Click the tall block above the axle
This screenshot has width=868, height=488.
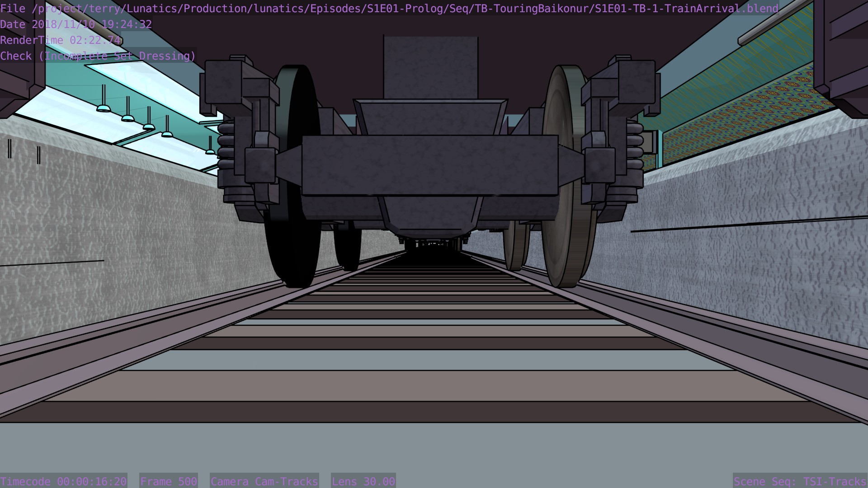[x=430, y=68]
